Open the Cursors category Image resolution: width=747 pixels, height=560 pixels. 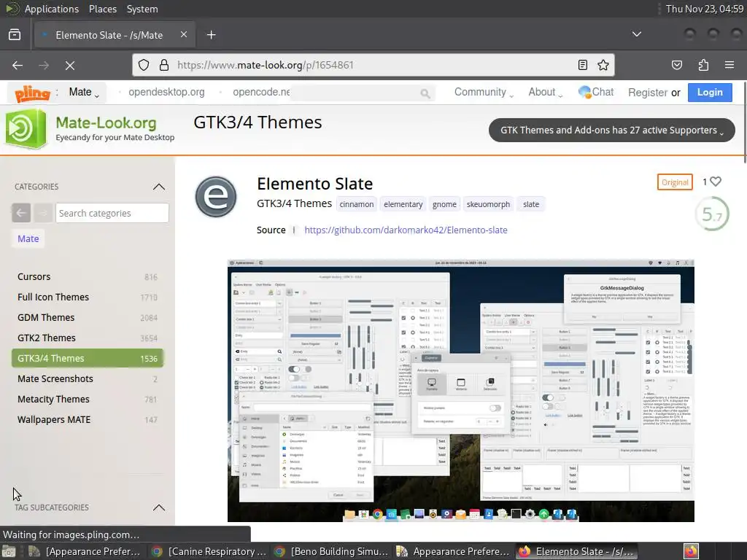pyautogui.click(x=34, y=276)
